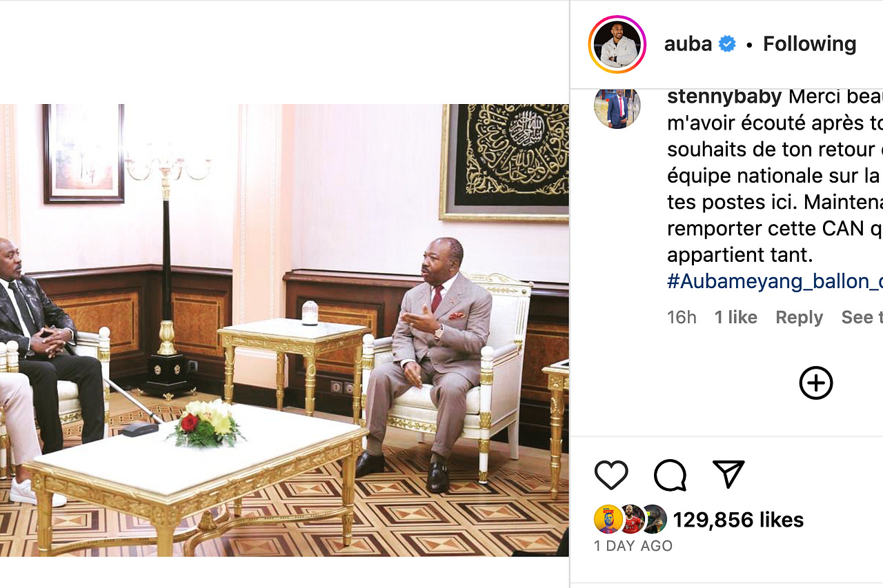Open the 129,856 likes list
The height and width of the screenshot is (588, 883).
pos(738,519)
